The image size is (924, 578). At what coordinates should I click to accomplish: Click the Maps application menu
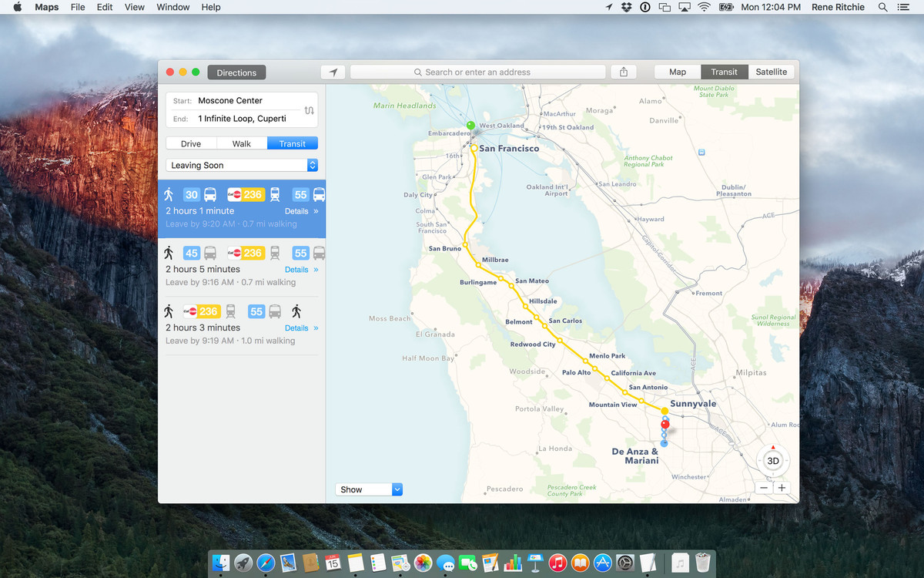47,7
